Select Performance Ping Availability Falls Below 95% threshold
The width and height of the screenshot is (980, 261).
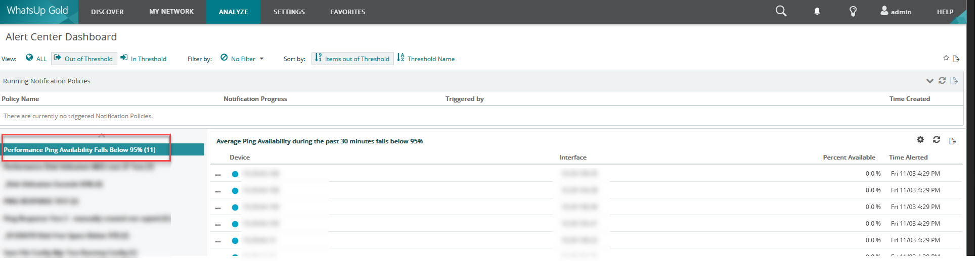coord(103,149)
